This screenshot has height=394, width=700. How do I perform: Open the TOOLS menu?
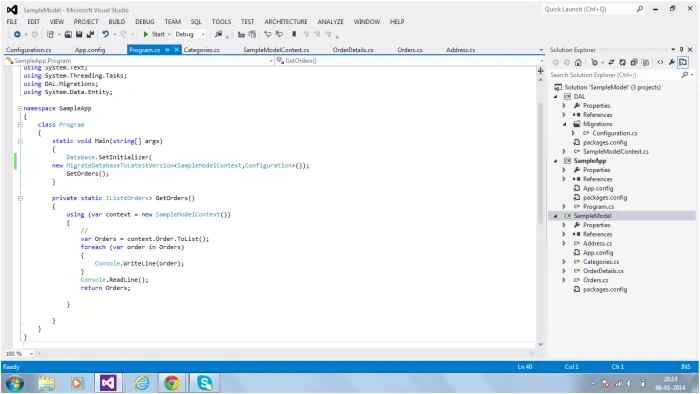(x=221, y=21)
